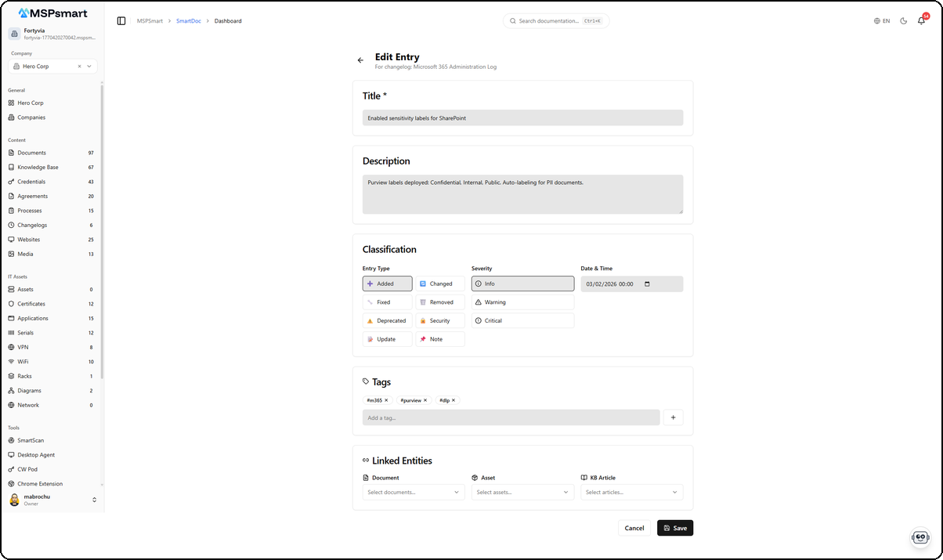Expand the Select documents dropdown
943x560 pixels.
[414, 493]
